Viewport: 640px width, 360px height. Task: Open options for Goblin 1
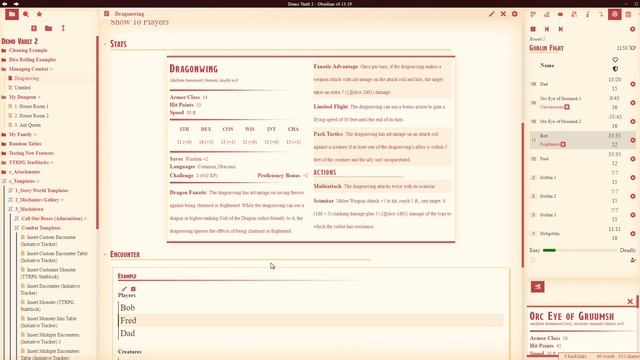[x=633, y=178]
